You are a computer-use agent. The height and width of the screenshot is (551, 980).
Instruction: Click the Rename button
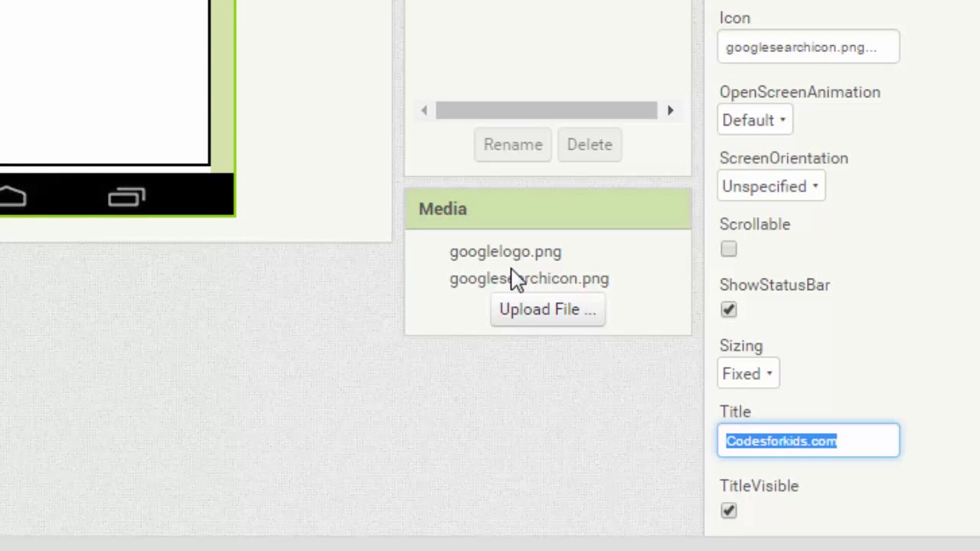point(513,145)
